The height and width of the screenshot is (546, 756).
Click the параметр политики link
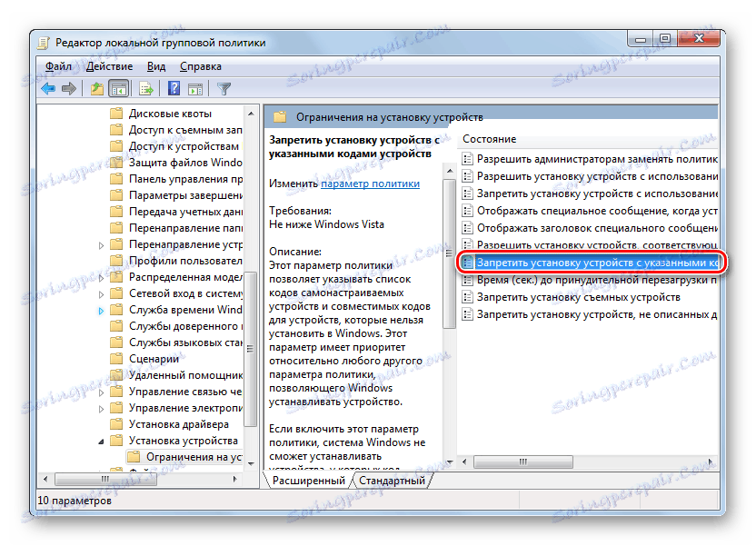click(x=371, y=184)
